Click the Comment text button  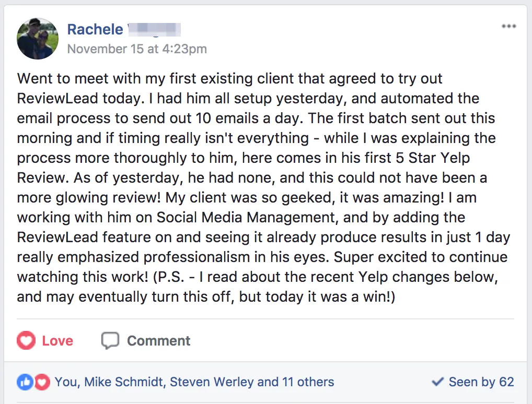158,341
